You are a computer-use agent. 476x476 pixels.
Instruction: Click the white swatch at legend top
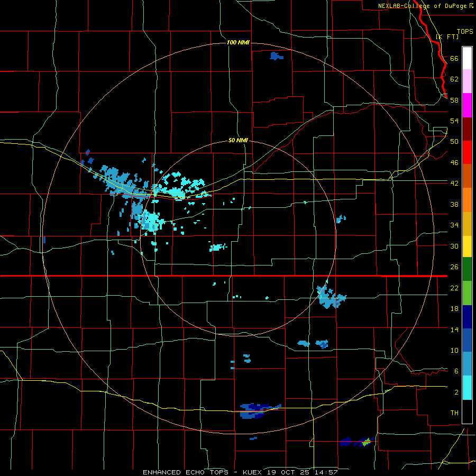[x=467, y=58]
